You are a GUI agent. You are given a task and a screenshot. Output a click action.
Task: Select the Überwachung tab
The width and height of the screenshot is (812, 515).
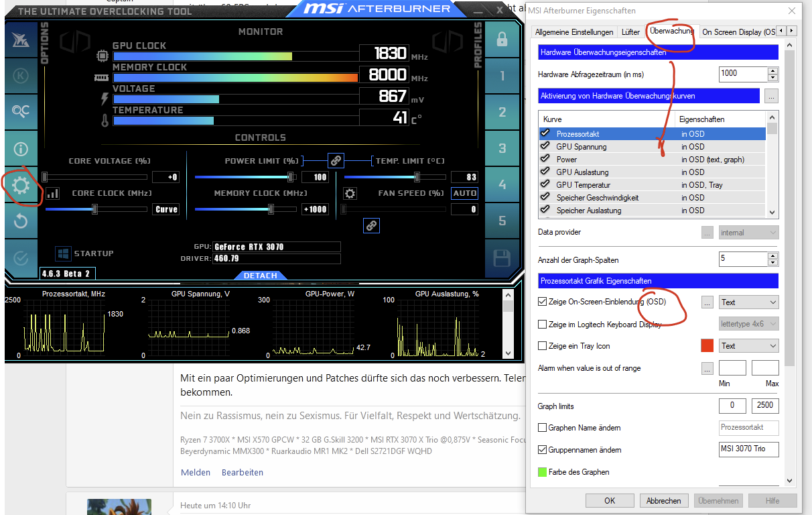click(x=671, y=31)
